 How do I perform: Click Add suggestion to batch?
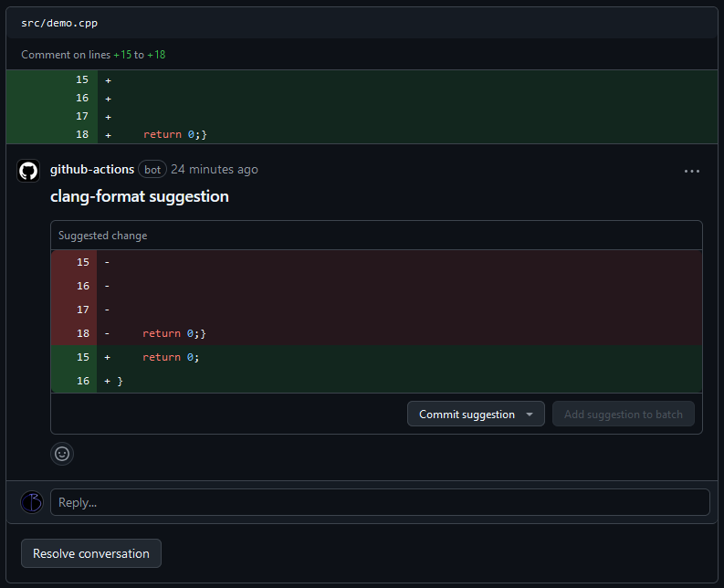[623, 415]
